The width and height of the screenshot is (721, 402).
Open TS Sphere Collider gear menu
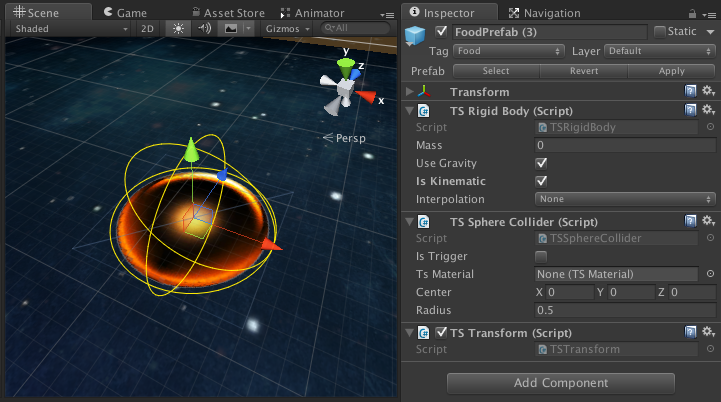coord(708,221)
